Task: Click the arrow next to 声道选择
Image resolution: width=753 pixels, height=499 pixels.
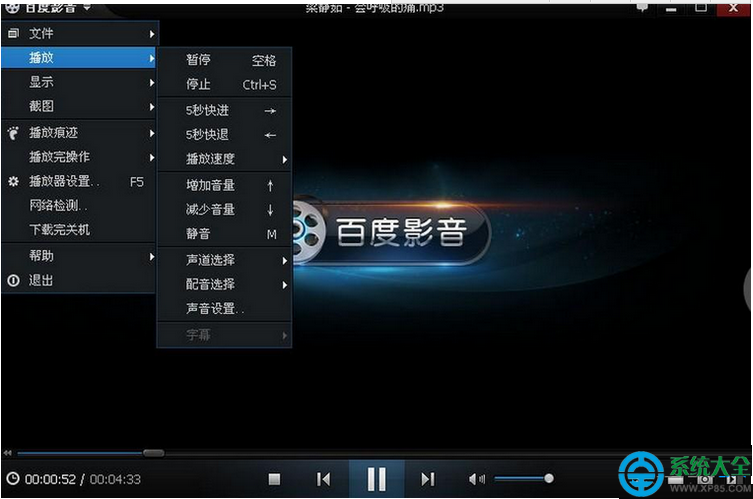Action: (x=285, y=261)
